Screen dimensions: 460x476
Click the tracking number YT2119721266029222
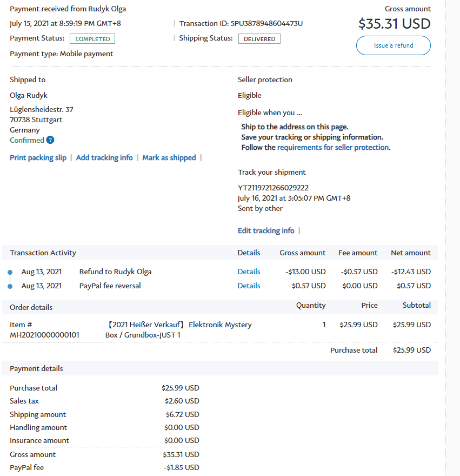[x=273, y=188]
